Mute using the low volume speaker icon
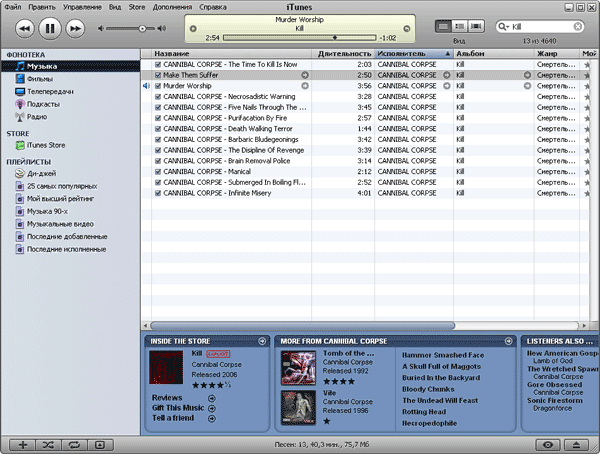600x454 pixels. (101, 28)
